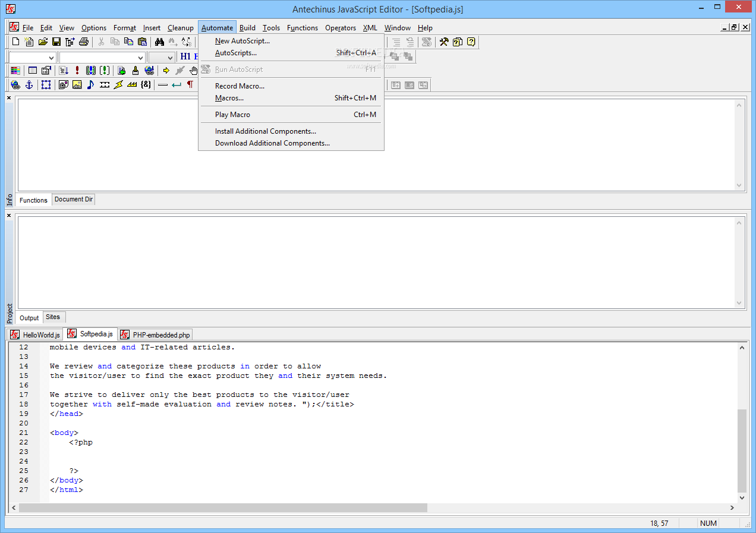Click the film strip video icon

point(105,85)
